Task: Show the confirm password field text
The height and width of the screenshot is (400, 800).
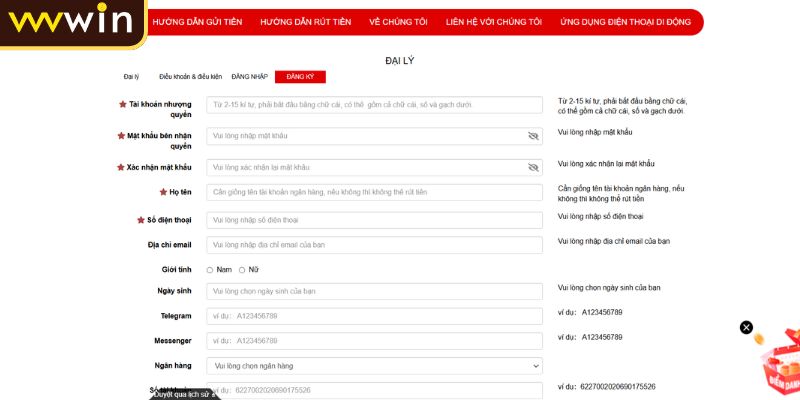Action: [533, 167]
